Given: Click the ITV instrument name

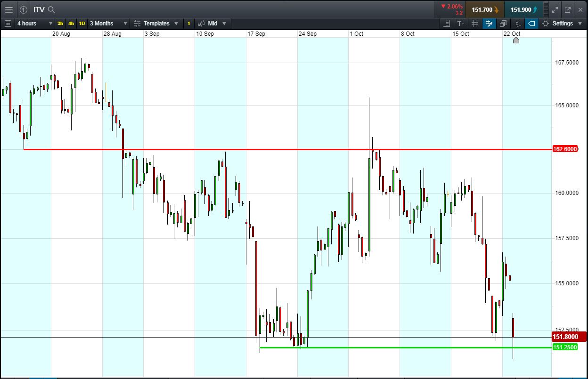Looking at the screenshot, I should click(x=39, y=9).
